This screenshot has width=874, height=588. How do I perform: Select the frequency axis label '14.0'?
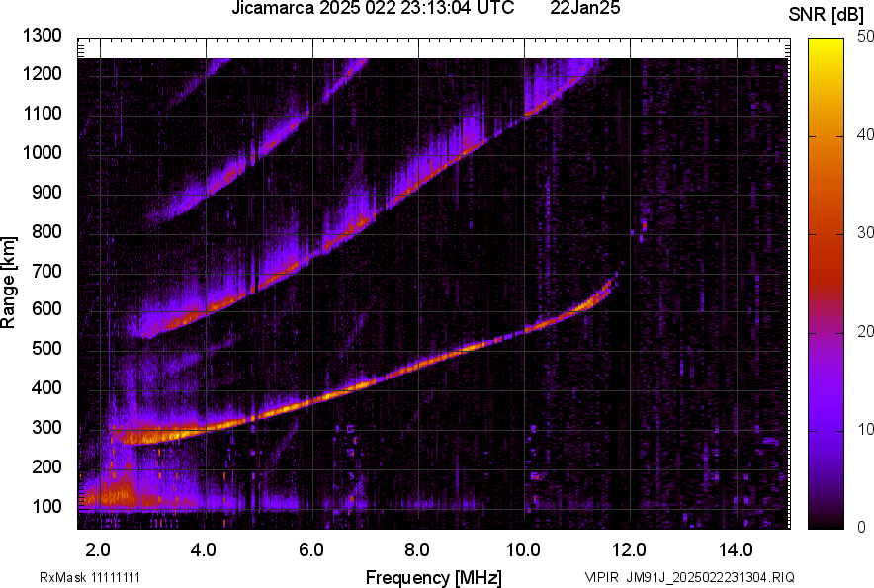pyautogui.click(x=736, y=549)
